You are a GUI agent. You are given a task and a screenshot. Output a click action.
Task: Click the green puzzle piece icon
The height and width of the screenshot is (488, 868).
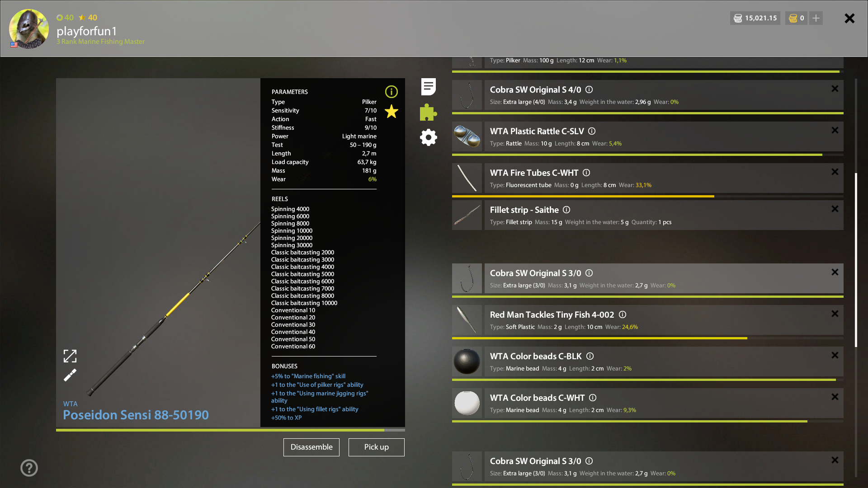[428, 112]
